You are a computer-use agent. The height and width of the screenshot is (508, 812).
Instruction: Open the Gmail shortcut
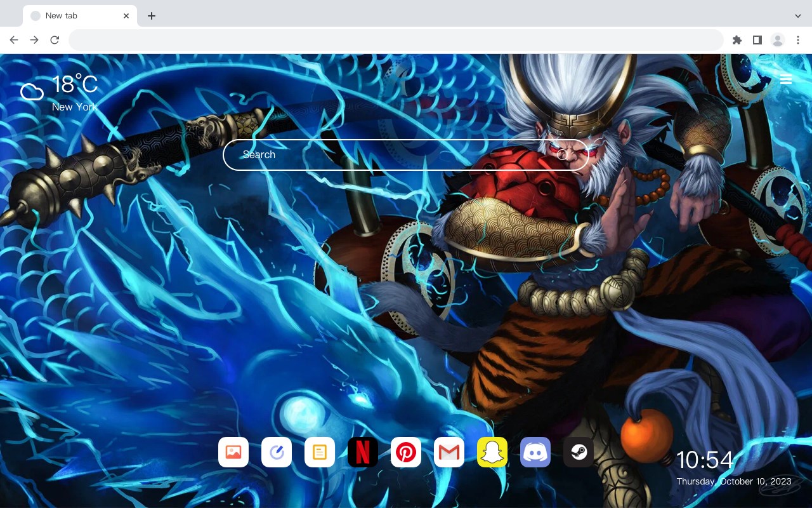coord(449,452)
